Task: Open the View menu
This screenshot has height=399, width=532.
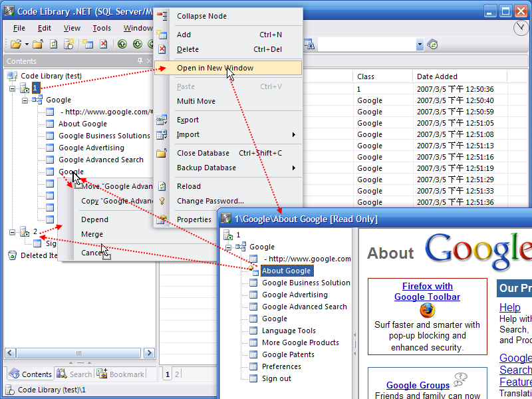Action: (x=72, y=28)
